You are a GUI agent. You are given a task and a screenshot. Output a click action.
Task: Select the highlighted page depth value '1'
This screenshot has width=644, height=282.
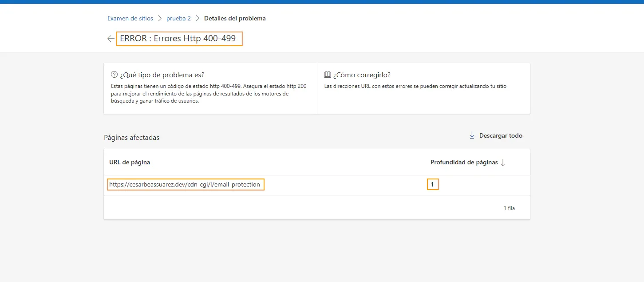click(433, 184)
